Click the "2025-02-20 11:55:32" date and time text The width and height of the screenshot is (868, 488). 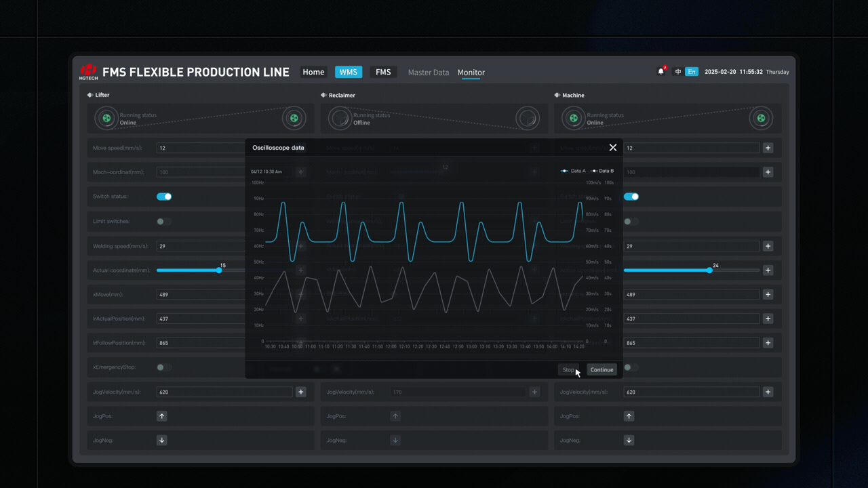[734, 72]
